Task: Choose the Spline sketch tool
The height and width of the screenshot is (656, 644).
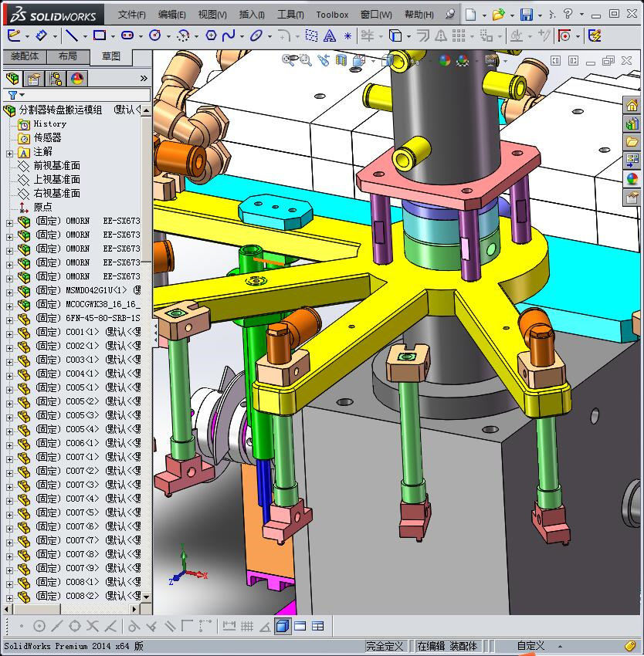Action: coord(229,36)
